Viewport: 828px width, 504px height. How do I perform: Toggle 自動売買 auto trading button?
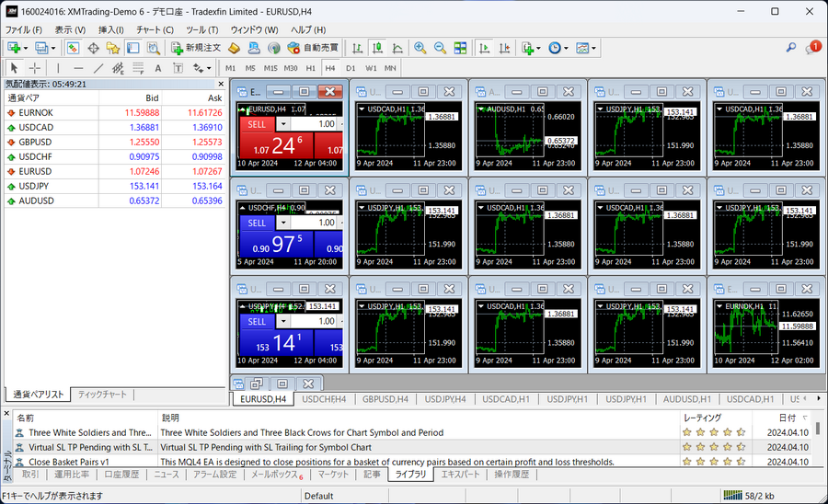[x=313, y=48]
